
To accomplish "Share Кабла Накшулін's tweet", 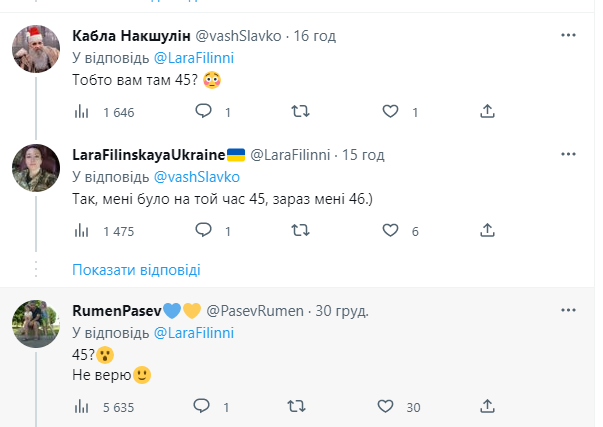I will 487,111.
